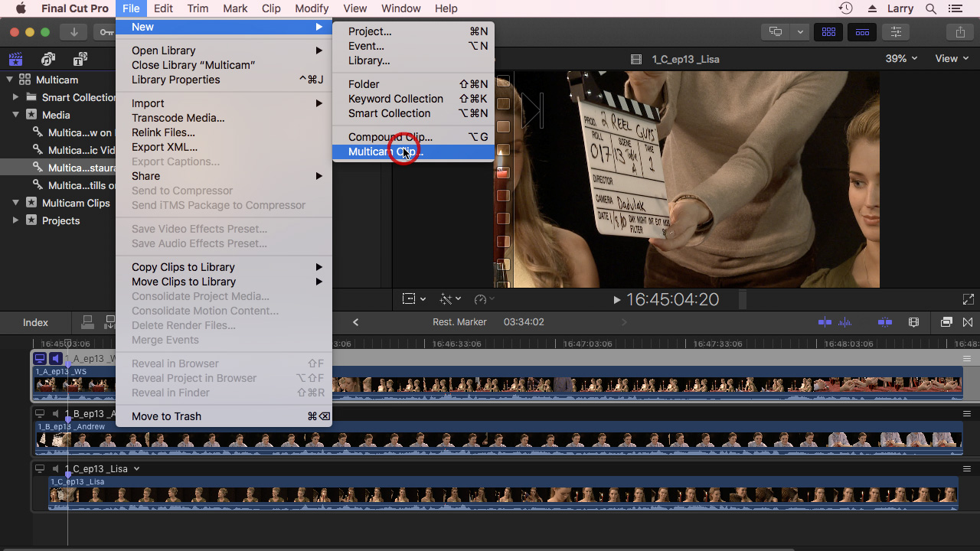Click the Connect clip to storyline button
The image size is (980, 551).
tap(87, 322)
